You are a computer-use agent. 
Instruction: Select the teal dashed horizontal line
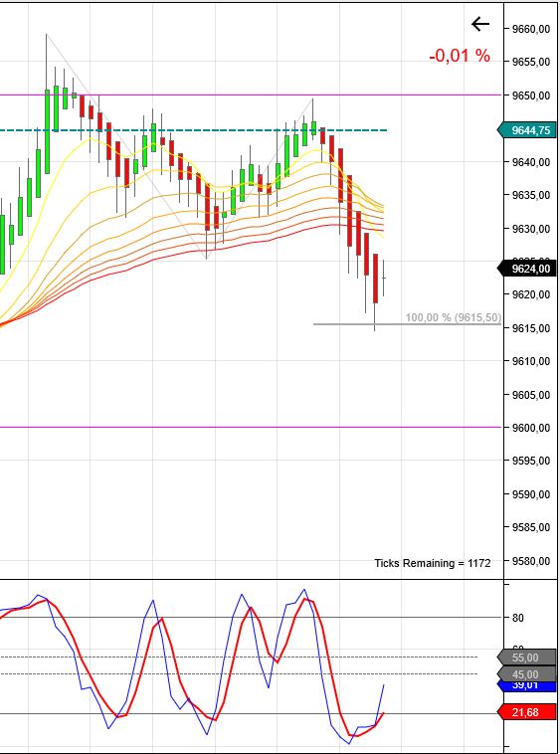click(x=193, y=130)
